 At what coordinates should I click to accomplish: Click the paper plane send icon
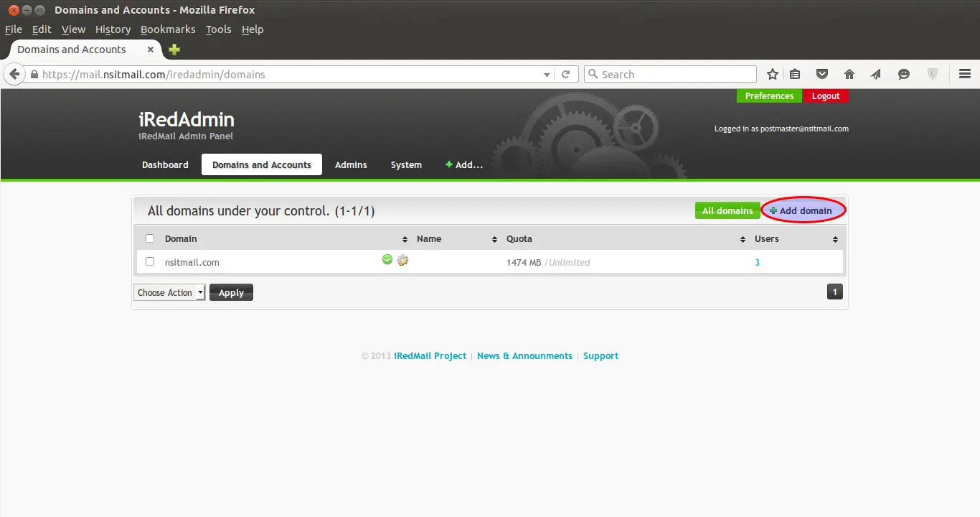876,74
